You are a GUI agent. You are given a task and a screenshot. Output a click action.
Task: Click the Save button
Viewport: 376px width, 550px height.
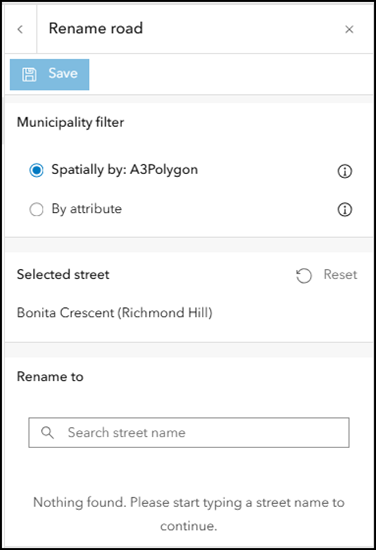pos(49,74)
